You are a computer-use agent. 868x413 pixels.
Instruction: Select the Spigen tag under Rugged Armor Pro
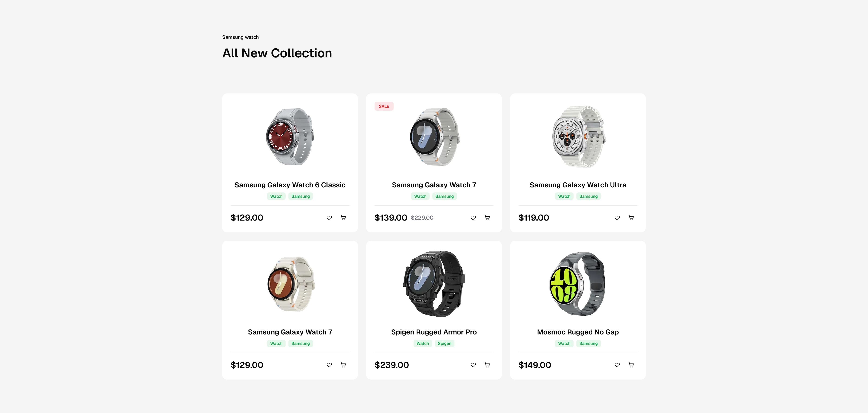click(444, 343)
